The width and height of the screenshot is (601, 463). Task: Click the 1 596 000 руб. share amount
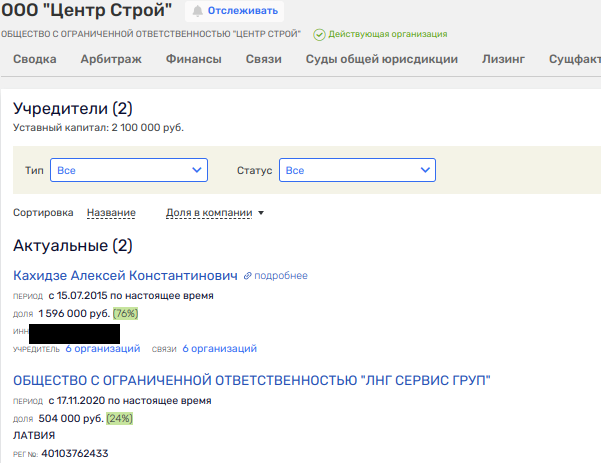coord(74,314)
